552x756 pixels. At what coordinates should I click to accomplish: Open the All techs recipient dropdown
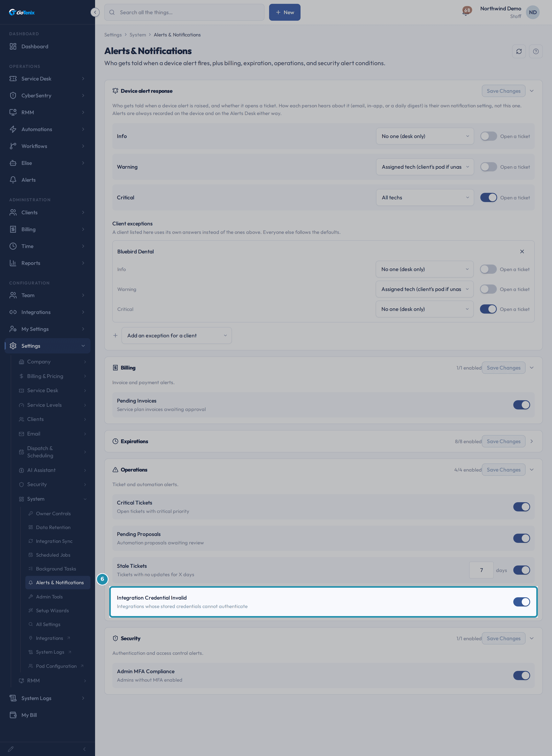pyautogui.click(x=425, y=197)
